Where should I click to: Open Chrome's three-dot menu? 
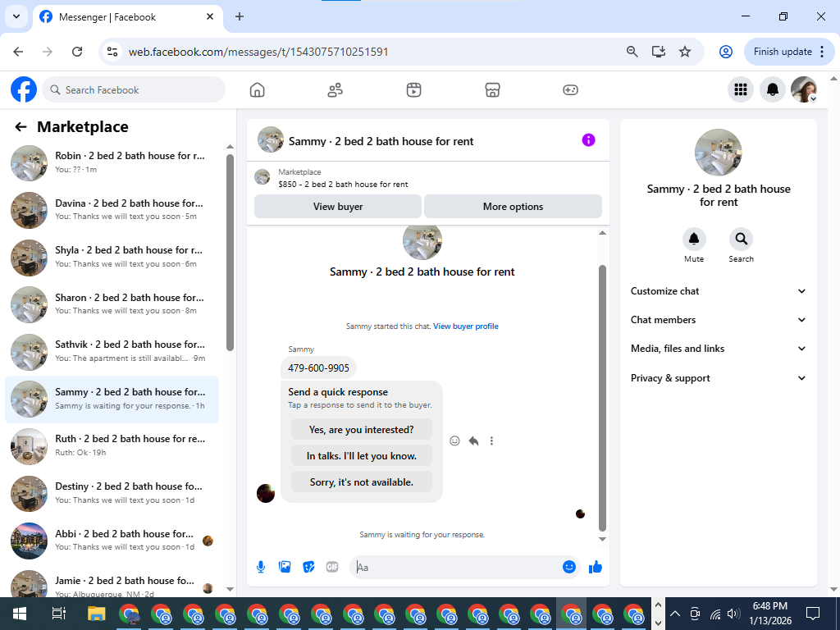pos(822,52)
